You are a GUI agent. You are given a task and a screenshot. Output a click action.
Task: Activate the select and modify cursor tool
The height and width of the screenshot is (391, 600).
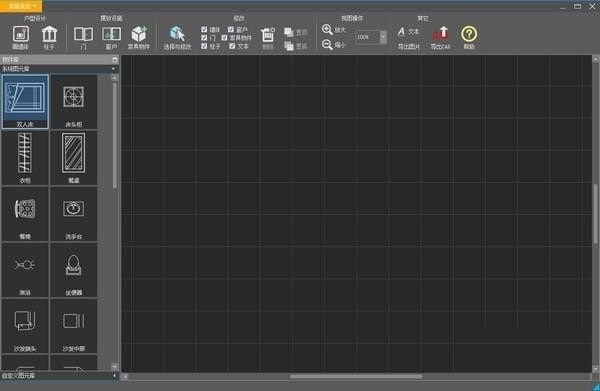click(x=177, y=34)
